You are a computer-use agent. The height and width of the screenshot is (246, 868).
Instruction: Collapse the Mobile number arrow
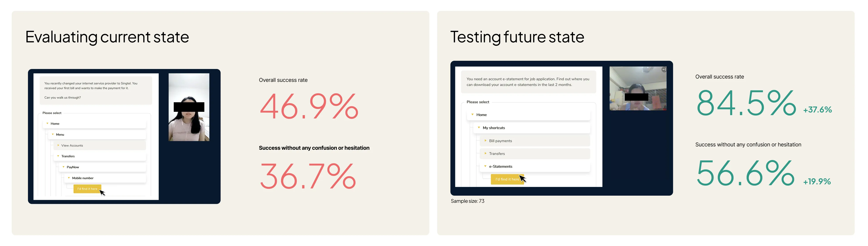point(69,178)
